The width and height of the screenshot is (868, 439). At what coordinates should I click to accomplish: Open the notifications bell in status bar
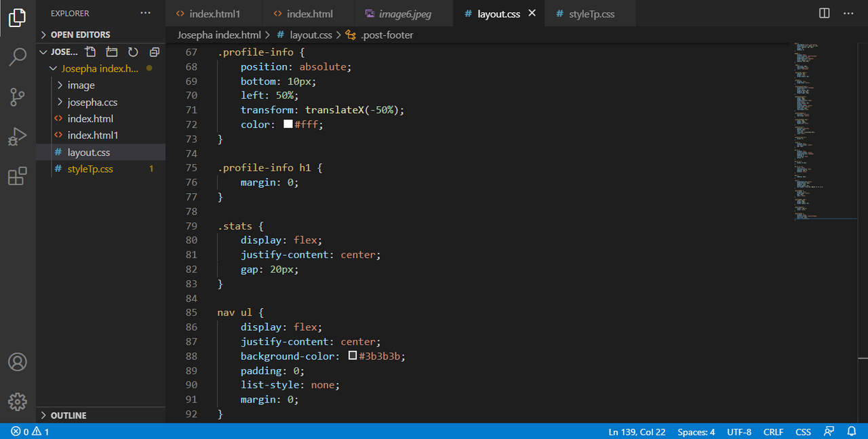click(x=852, y=432)
